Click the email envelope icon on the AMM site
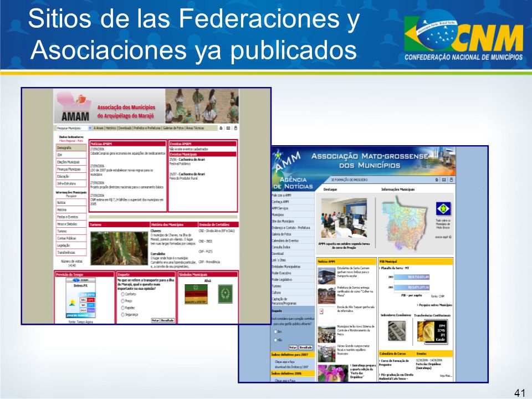This screenshot has width=532, height=399. coord(444,180)
